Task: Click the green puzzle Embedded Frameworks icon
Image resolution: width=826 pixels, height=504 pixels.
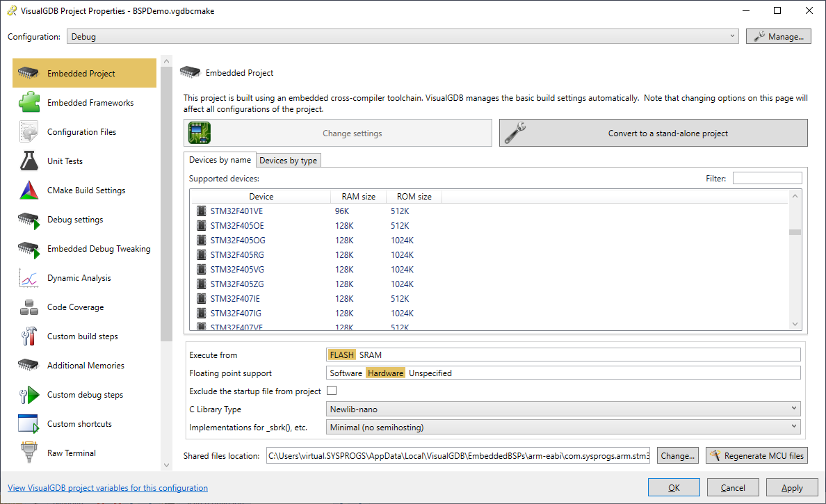Action: [29, 102]
